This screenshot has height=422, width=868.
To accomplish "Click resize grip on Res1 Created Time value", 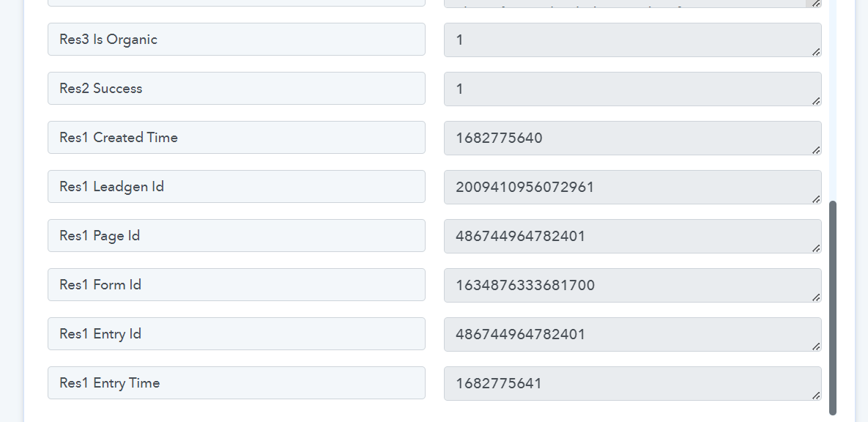I will point(816,150).
